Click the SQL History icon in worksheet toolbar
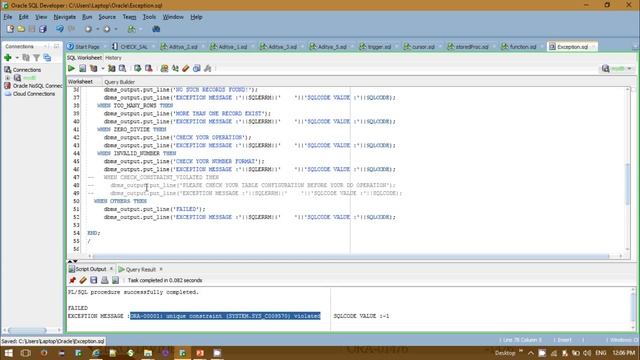 (197, 69)
